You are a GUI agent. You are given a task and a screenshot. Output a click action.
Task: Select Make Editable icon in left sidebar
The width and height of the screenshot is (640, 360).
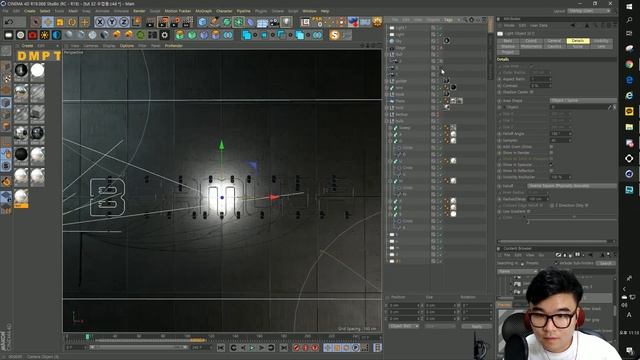point(6,51)
